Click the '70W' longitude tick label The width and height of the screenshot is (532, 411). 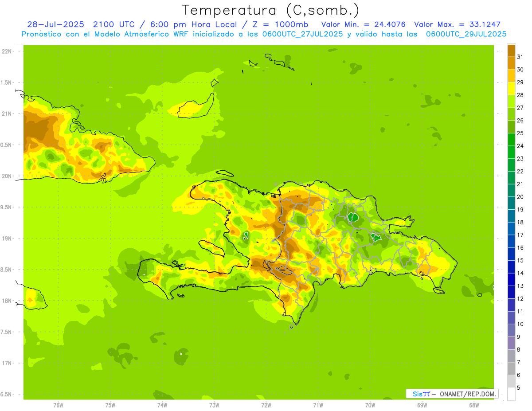point(370,405)
